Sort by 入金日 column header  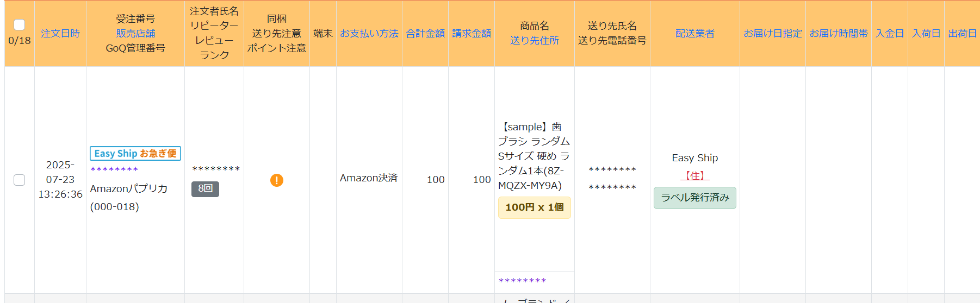(x=890, y=34)
